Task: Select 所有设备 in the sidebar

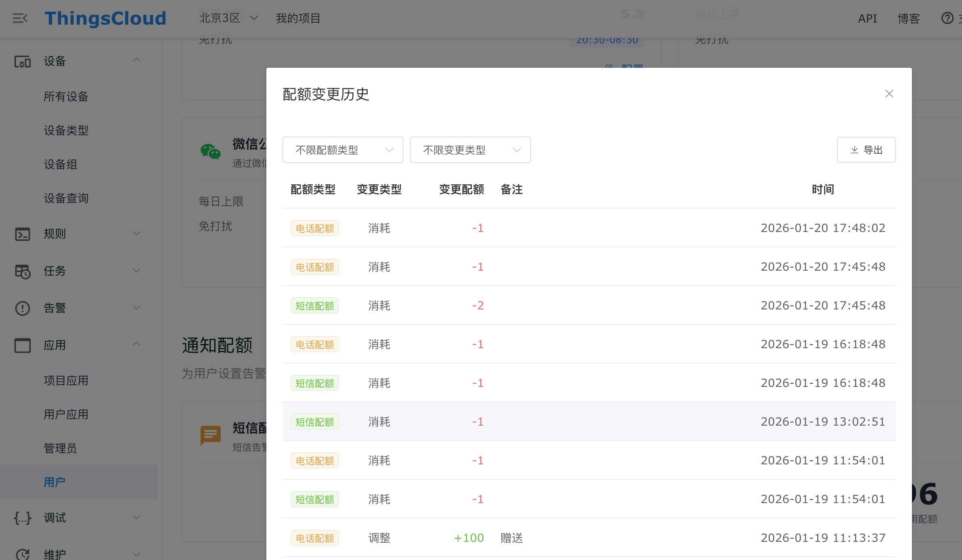Action: pos(66,97)
